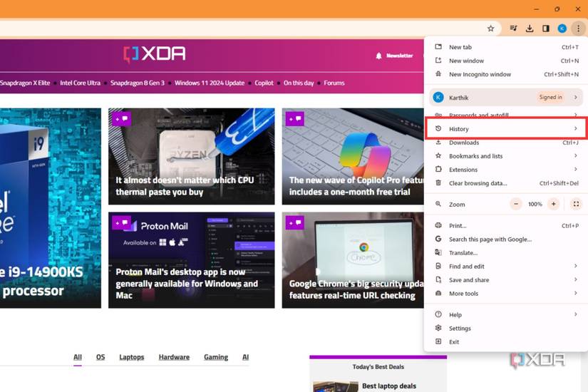Open the Intel Core Ultra nav link
The height and width of the screenshot is (392, 588).
pyautogui.click(x=81, y=83)
